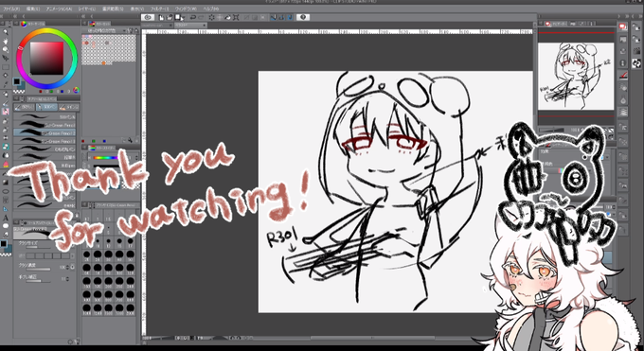This screenshot has width=644, height=351.
Task: Select the Pen tool in toolbox
Action: tap(6, 94)
